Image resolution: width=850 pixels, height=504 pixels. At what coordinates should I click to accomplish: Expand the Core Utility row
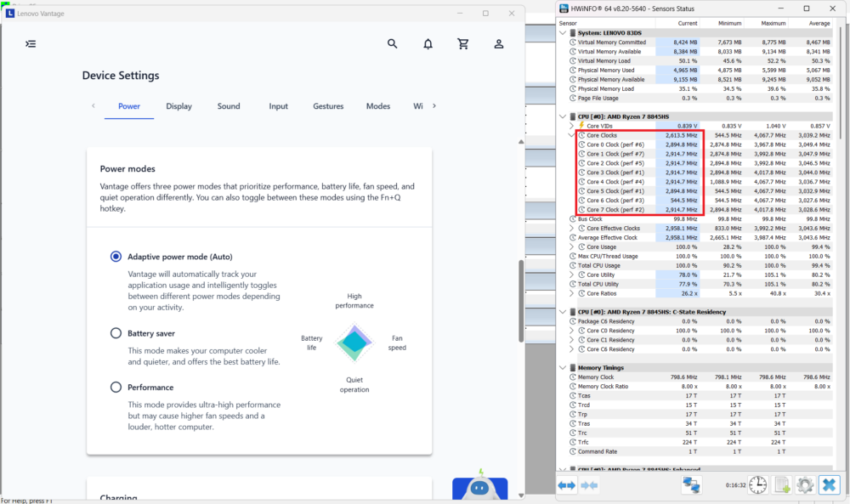pos(572,275)
